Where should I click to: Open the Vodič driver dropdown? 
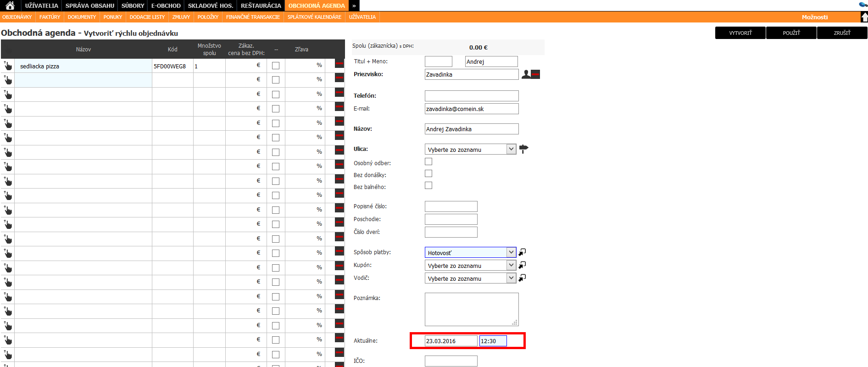[x=470, y=278]
